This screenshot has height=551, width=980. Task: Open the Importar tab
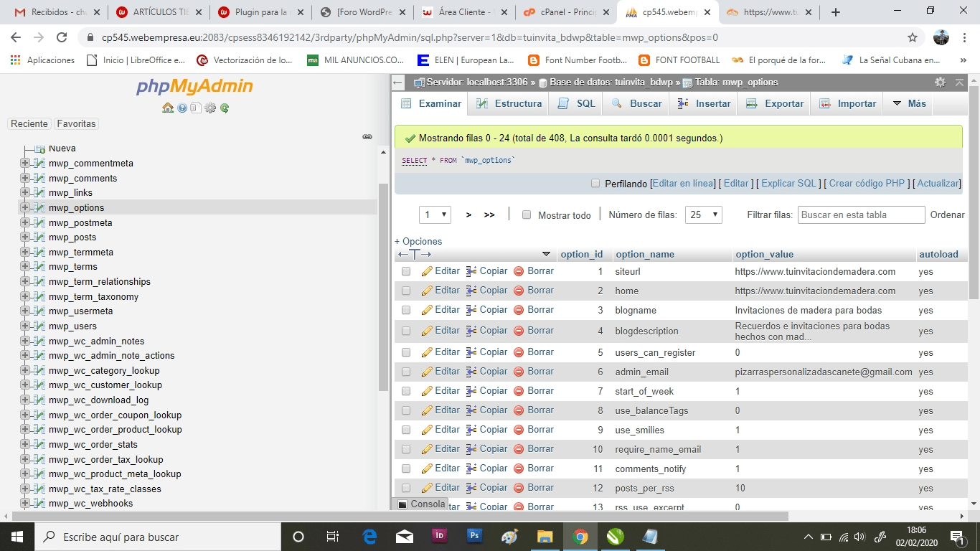847,103
